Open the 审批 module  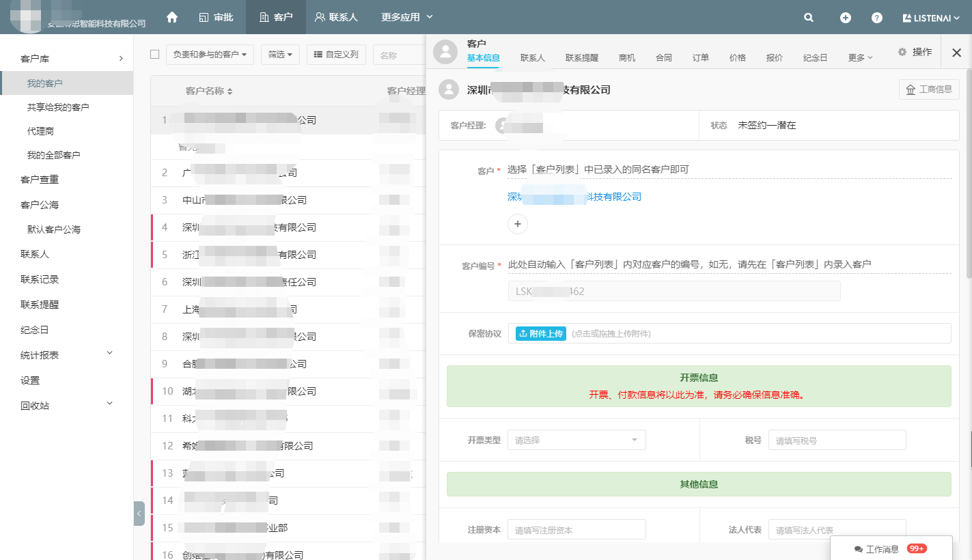(x=217, y=17)
